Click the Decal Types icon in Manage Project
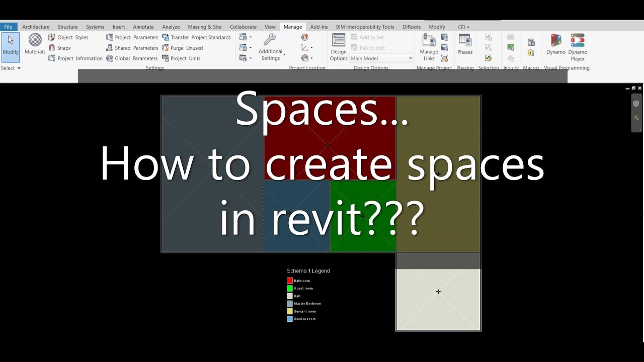The width and height of the screenshot is (644, 362). (x=445, y=48)
